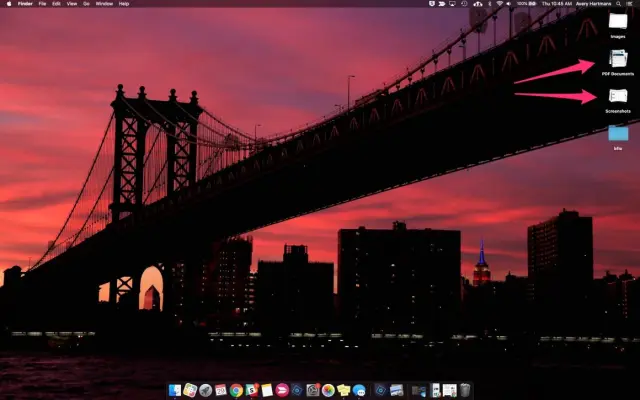Open the volume control in menu bar
This screenshot has width=640, height=400.
[x=509, y=4]
